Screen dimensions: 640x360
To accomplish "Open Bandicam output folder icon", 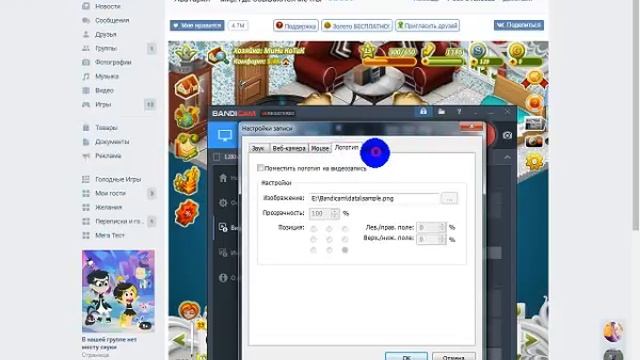I will coord(442,111).
